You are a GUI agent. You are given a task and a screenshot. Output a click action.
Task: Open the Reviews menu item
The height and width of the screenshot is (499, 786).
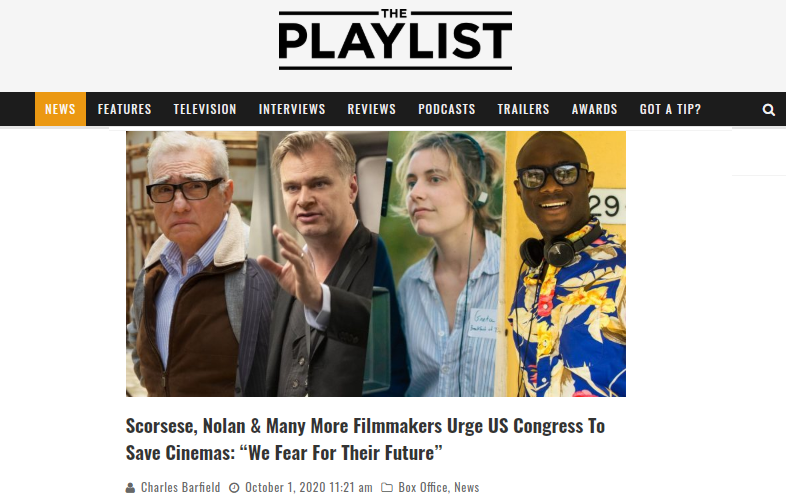click(372, 109)
